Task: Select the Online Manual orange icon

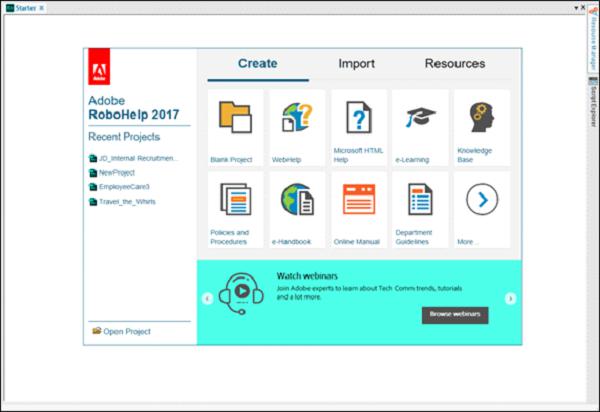Action: coord(359,199)
